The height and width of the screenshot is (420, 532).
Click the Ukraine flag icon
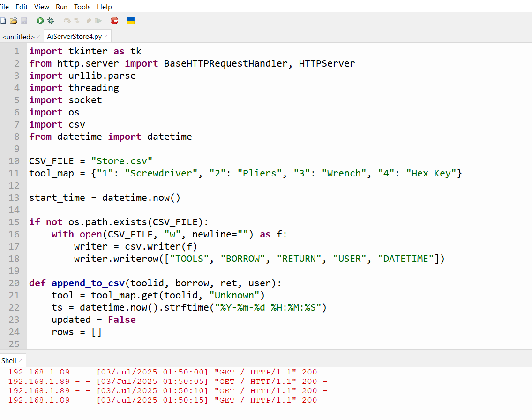131,21
